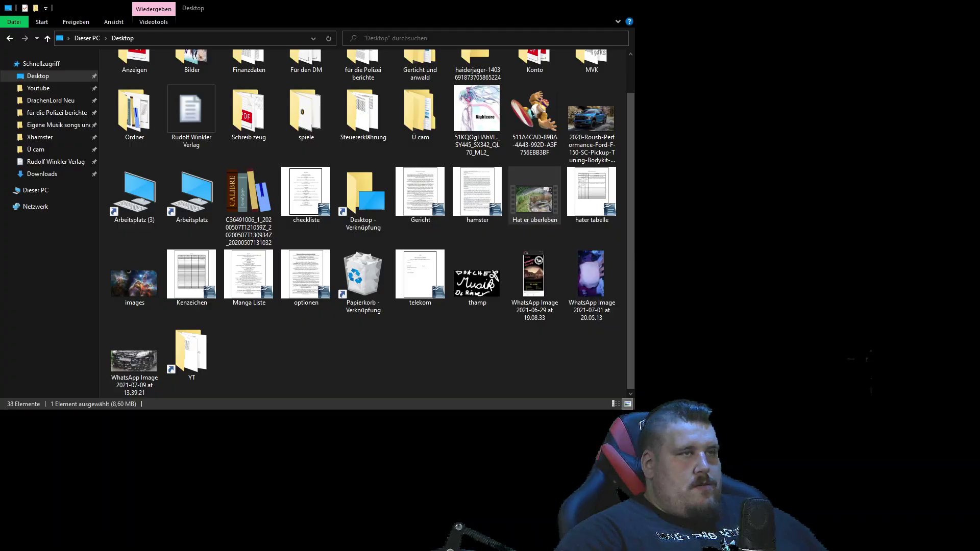Open DrachenLord Neu in sidebar
Screen dimensions: 980x551
pyautogui.click(x=50, y=101)
